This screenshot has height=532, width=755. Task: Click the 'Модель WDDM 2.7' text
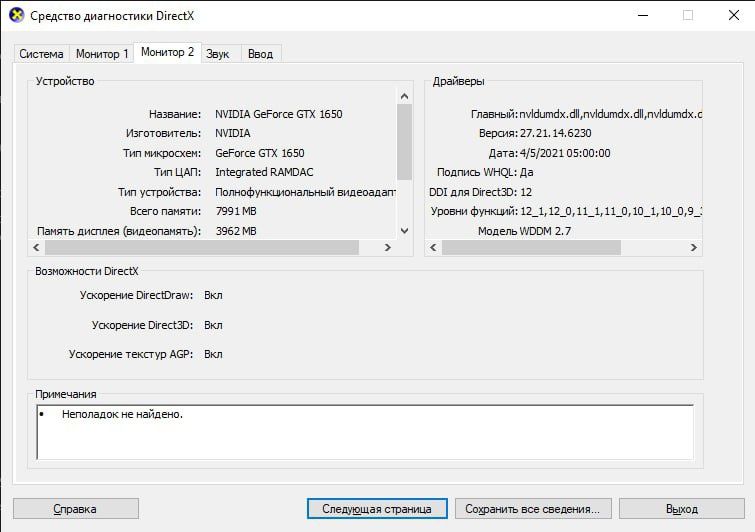(x=524, y=231)
